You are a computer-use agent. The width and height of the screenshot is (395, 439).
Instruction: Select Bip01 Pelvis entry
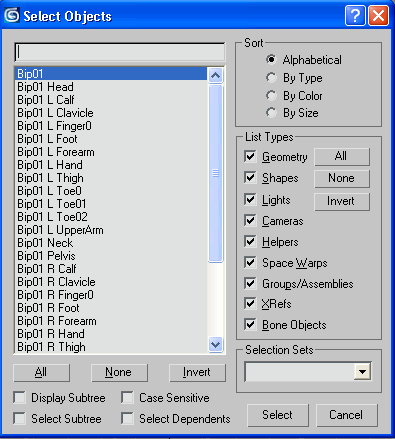(x=111, y=256)
